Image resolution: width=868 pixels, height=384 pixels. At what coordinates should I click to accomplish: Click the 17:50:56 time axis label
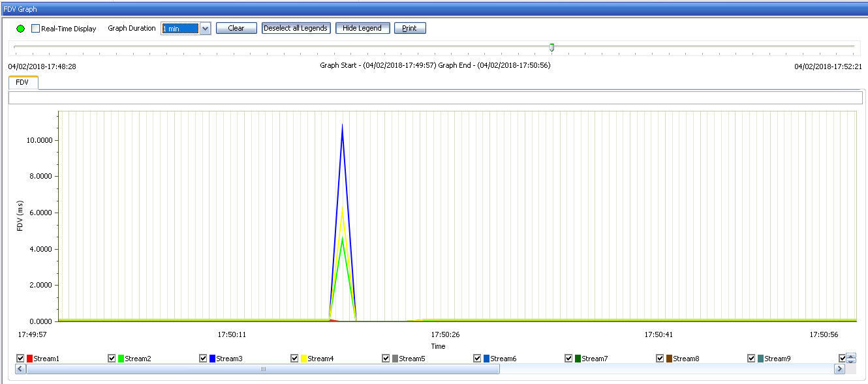(x=824, y=334)
